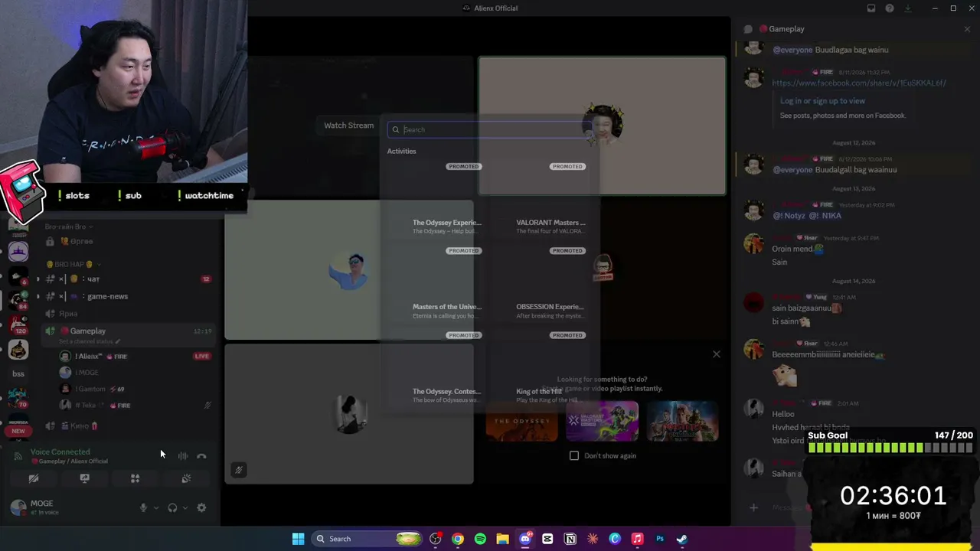Expand the game-news channel thread arrow
Screen dimensions: 980x551
[38, 296]
